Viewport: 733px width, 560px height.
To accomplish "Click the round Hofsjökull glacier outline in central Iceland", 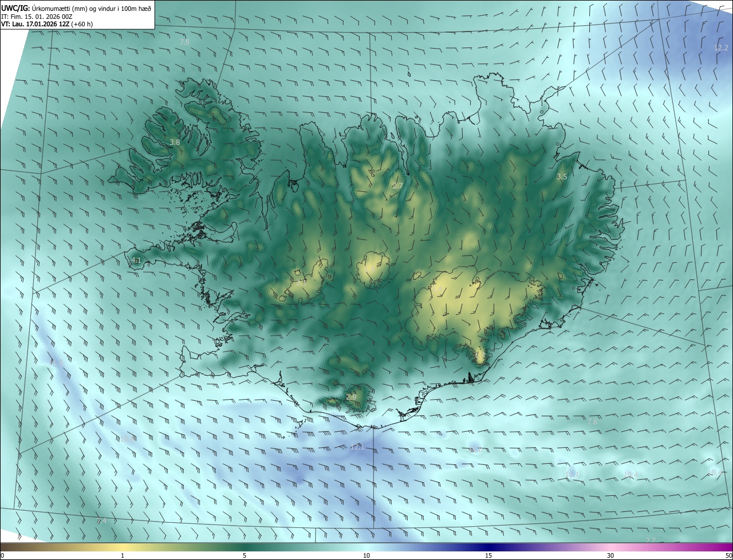I will click(373, 268).
